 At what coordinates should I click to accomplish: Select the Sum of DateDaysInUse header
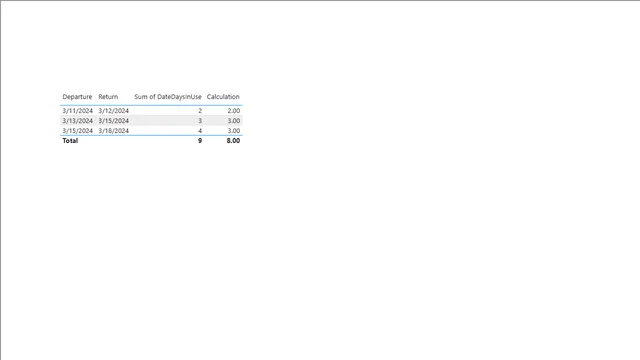coord(168,97)
